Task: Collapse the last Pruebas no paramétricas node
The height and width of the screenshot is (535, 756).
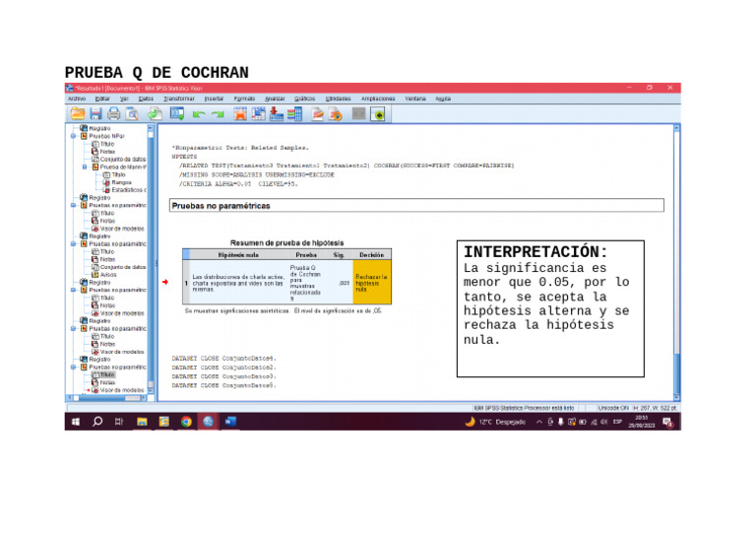Action: tap(73, 368)
